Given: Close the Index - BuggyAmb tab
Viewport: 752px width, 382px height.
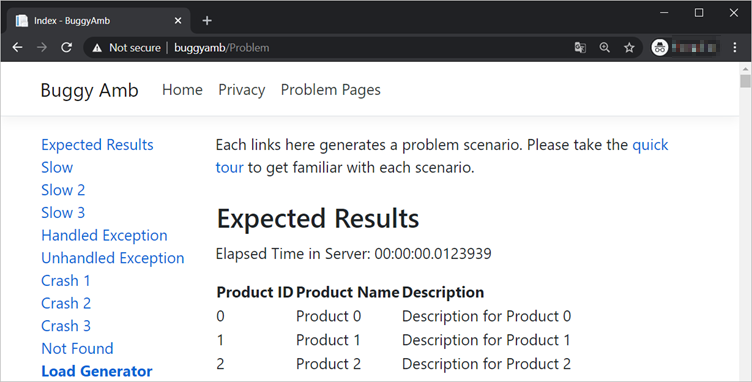Looking at the screenshot, I should (x=178, y=21).
